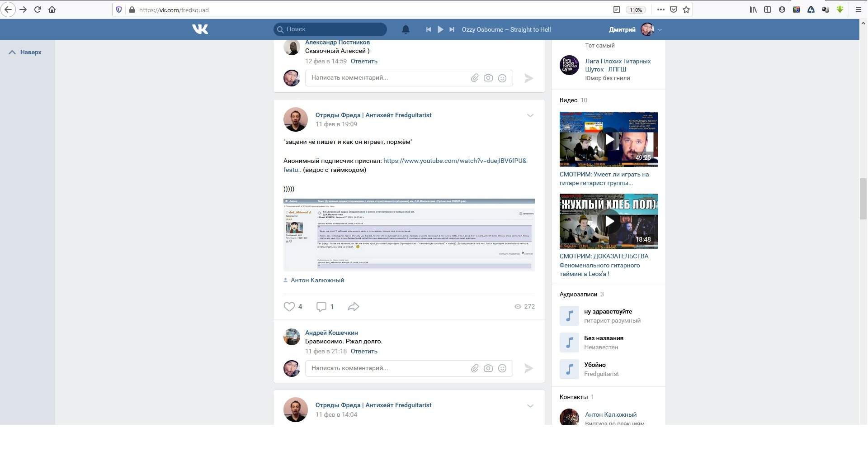
Task: Expand post options on the 14:04 post
Action: [x=530, y=406]
